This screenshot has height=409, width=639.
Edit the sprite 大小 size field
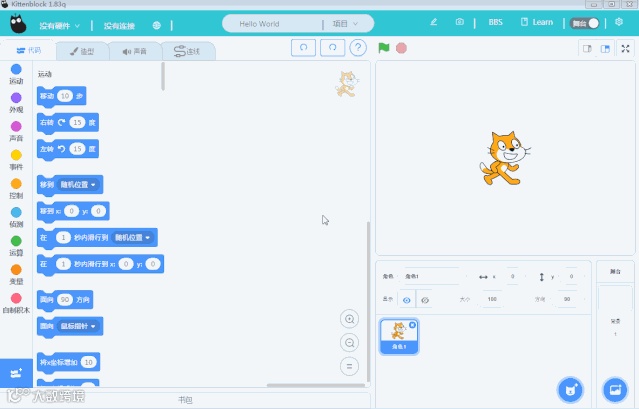click(492, 299)
